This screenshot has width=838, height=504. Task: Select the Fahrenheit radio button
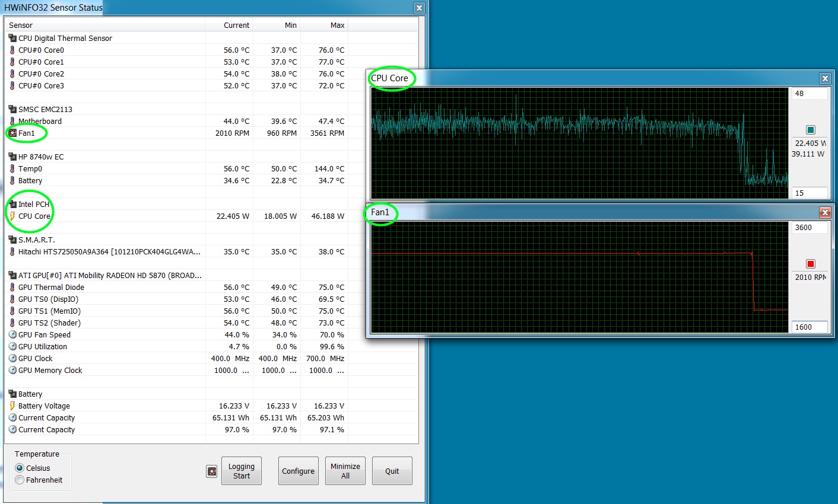tap(20, 480)
